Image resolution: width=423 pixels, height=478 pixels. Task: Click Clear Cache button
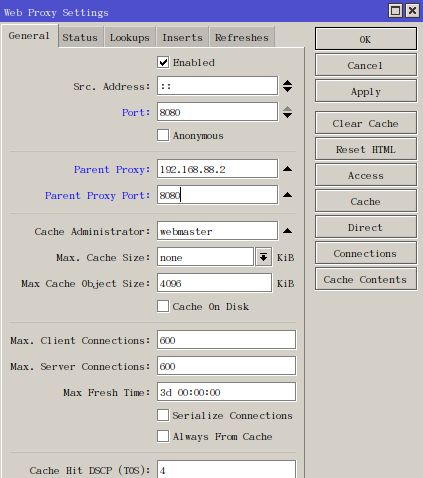click(x=366, y=123)
